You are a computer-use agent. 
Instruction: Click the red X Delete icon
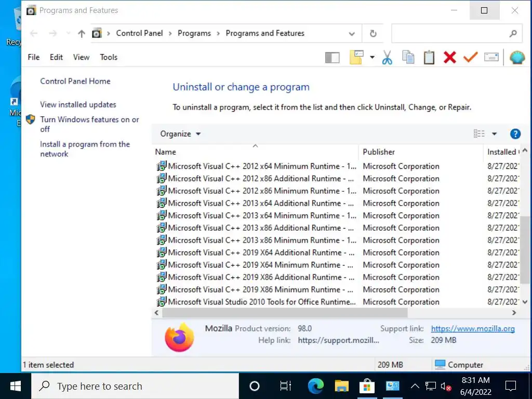point(449,57)
